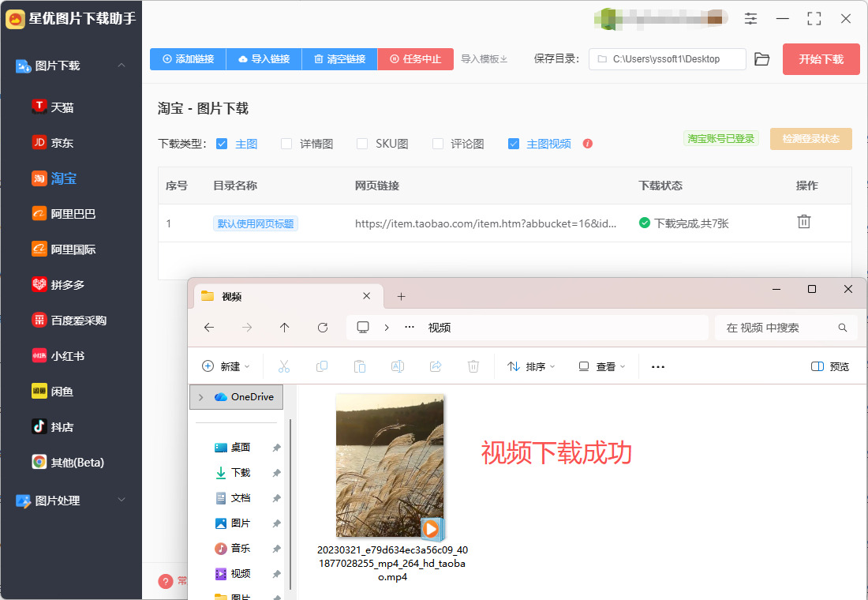Collapse the 图片下载 sidebar section

(122, 66)
